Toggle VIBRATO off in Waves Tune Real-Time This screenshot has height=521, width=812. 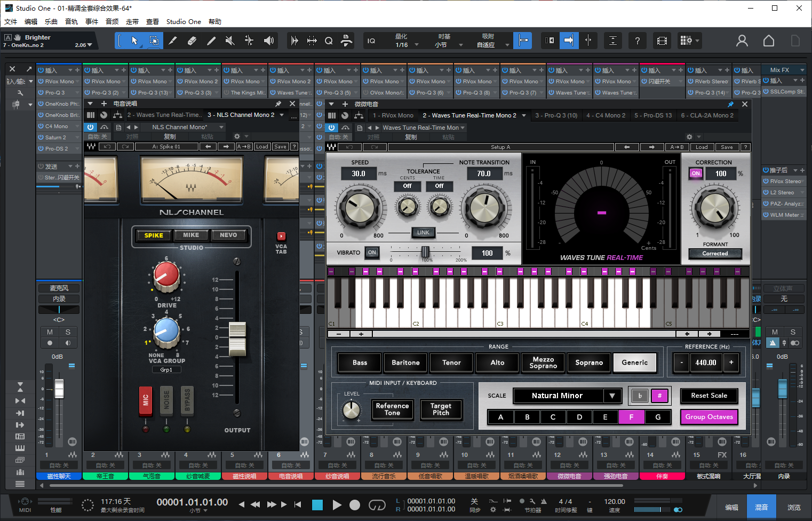tap(372, 252)
